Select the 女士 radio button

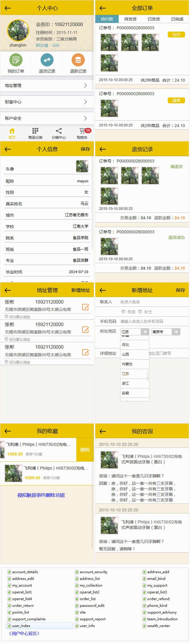click(x=140, y=311)
